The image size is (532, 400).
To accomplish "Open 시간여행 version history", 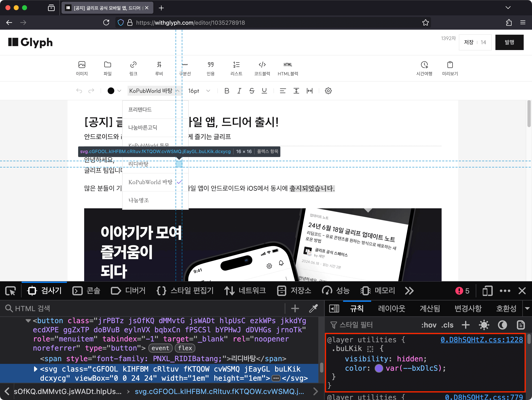I will (424, 69).
